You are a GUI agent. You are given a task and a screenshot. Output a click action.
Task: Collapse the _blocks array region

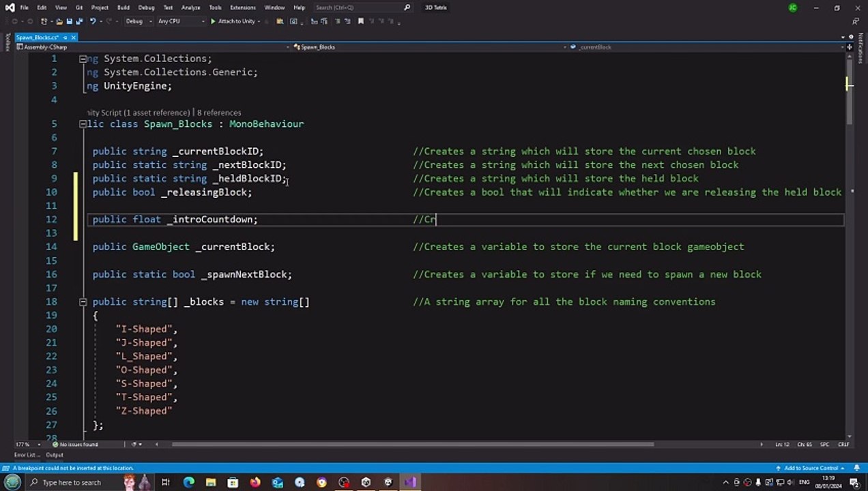(83, 301)
